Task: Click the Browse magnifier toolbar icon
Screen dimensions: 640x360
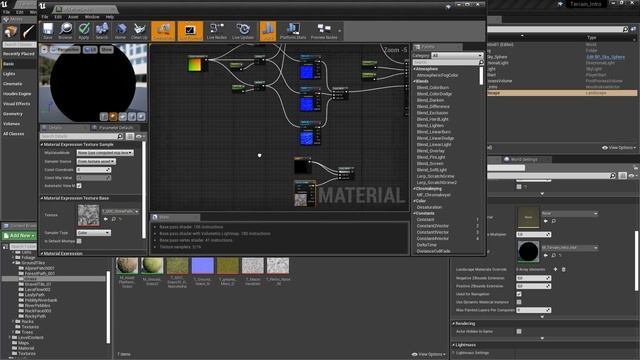Action: point(65,31)
